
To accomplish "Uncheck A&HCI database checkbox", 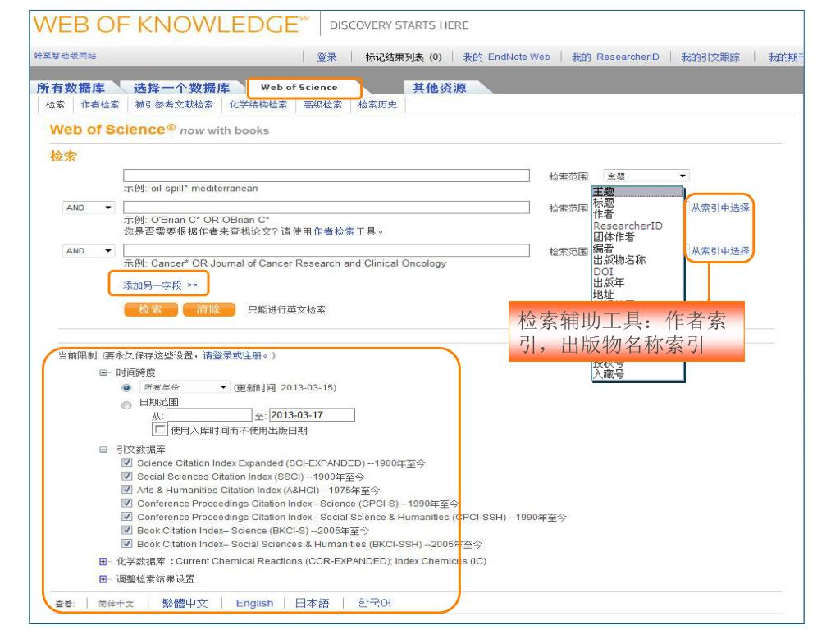I will (x=127, y=489).
